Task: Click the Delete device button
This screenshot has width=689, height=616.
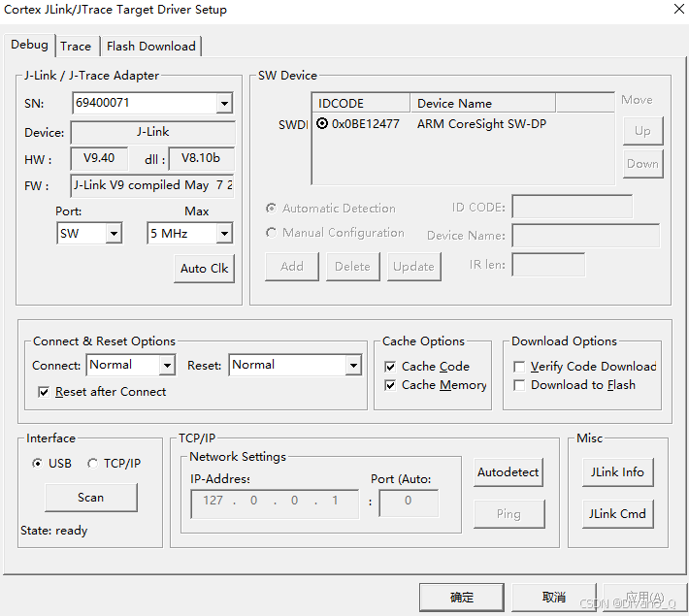Action: (352, 267)
